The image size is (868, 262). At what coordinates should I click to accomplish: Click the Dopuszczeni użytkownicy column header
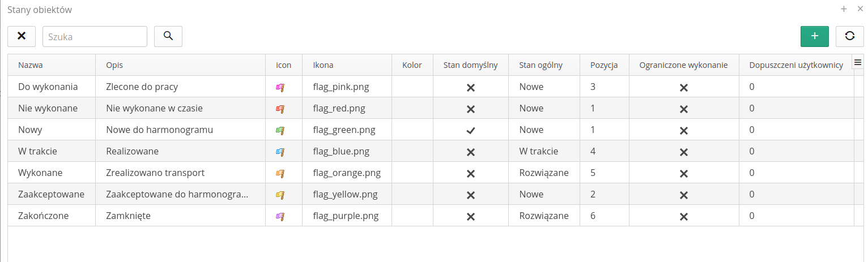click(795, 65)
